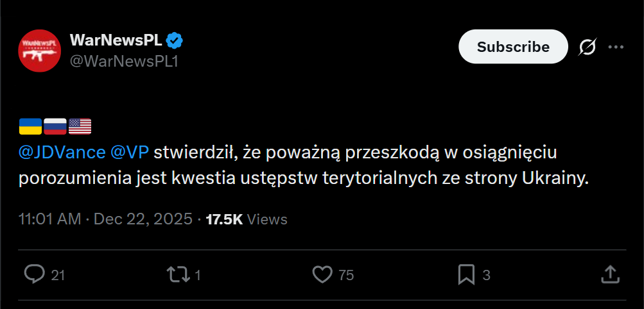Click the blue verified badge

[x=175, y=41]
